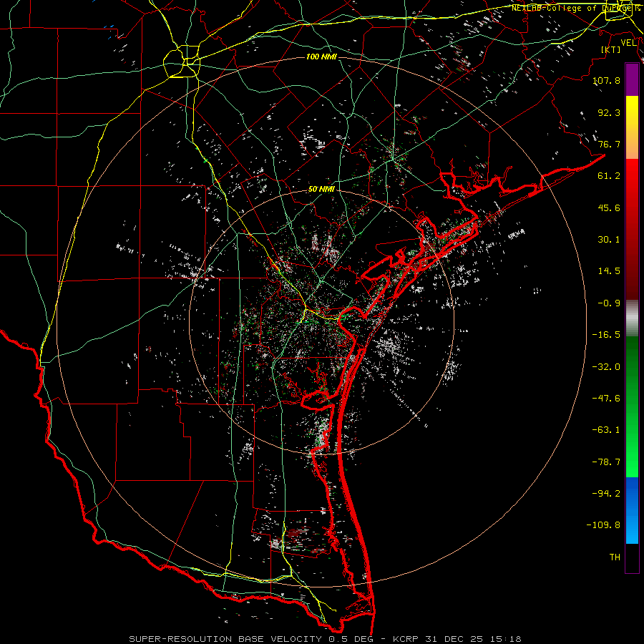The width and height of the screenshot is (644, 644).
Task: Select the 76.7 velocity scale value
Action: pyautogui.click(x=609, y=144)
